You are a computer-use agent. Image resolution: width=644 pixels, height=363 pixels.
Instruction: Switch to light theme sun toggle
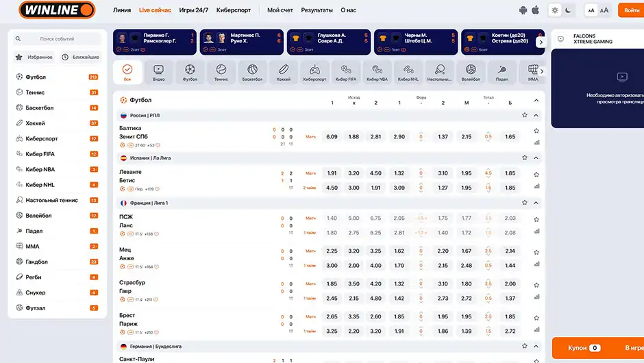tap(555, 10)
